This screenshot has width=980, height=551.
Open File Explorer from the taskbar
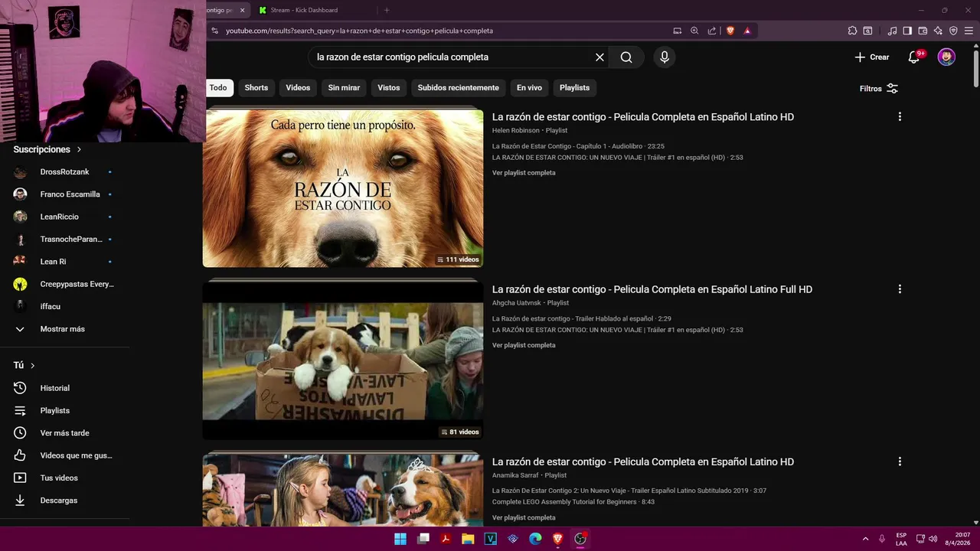(x=468, y=539)
